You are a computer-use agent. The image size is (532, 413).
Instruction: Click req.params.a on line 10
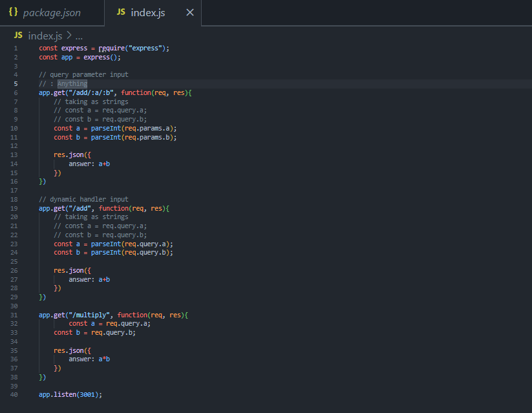[147, 128]
